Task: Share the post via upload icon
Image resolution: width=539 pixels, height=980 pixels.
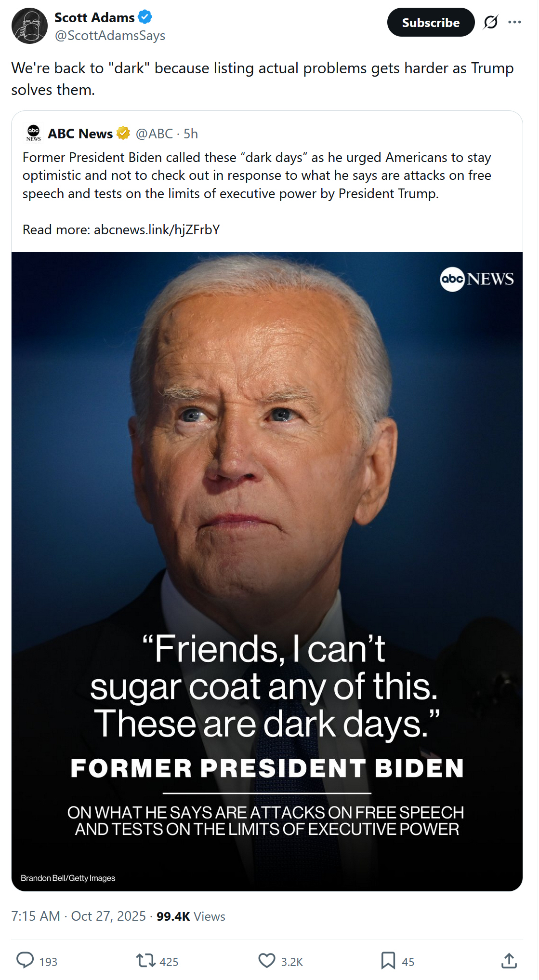Action: [509, 960]
